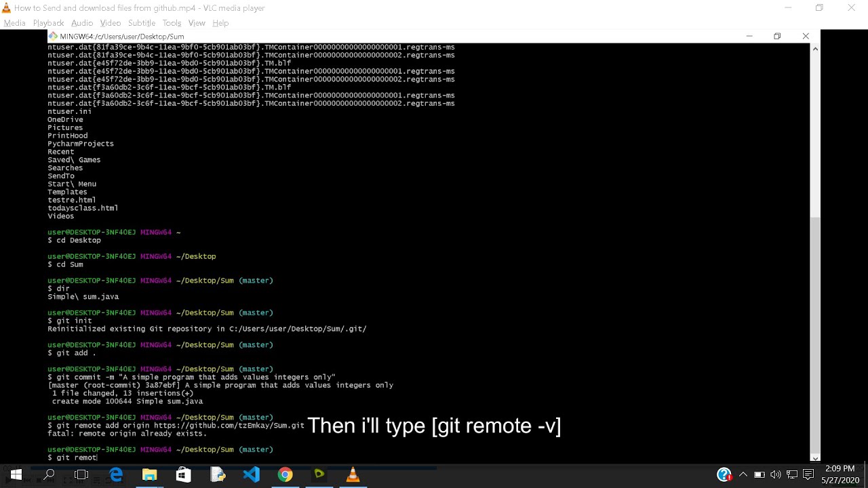
Task: Open the VLC Media menu
Action: tap(14, 23)
